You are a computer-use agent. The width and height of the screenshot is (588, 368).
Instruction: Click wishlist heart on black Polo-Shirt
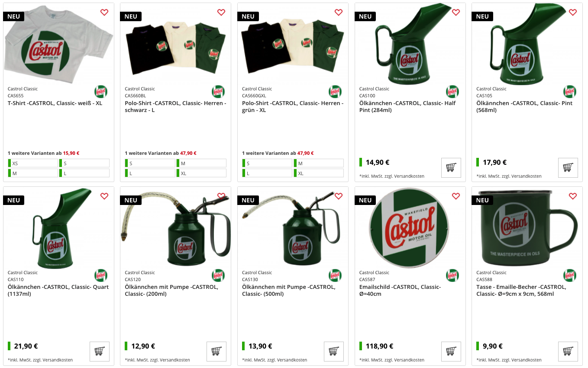coord(221,12)
